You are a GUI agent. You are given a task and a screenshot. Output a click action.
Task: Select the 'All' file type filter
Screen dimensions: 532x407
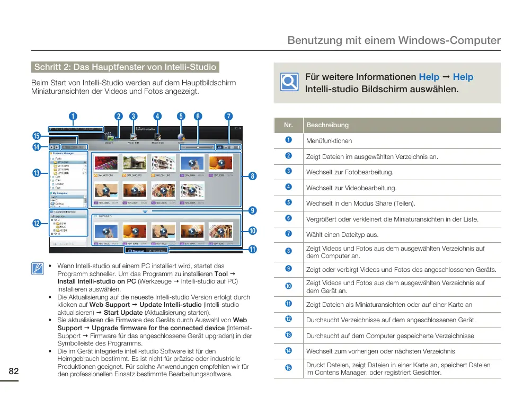(220, 147)
